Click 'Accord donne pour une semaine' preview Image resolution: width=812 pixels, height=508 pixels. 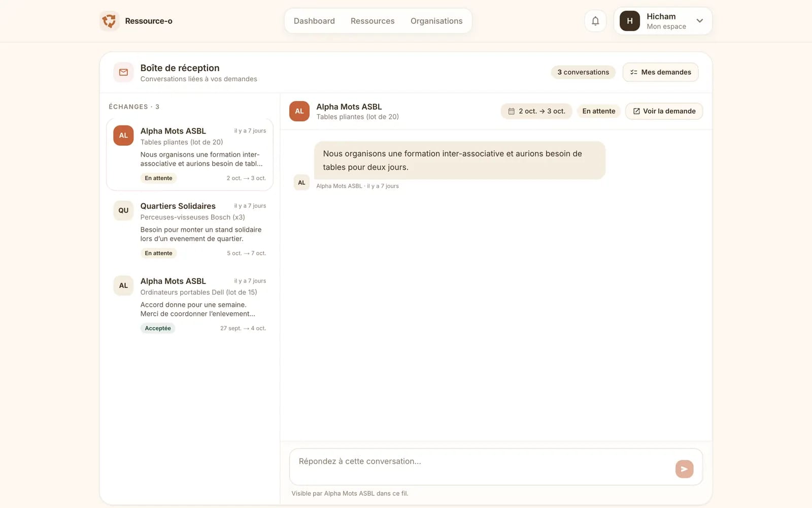[198, 309]
